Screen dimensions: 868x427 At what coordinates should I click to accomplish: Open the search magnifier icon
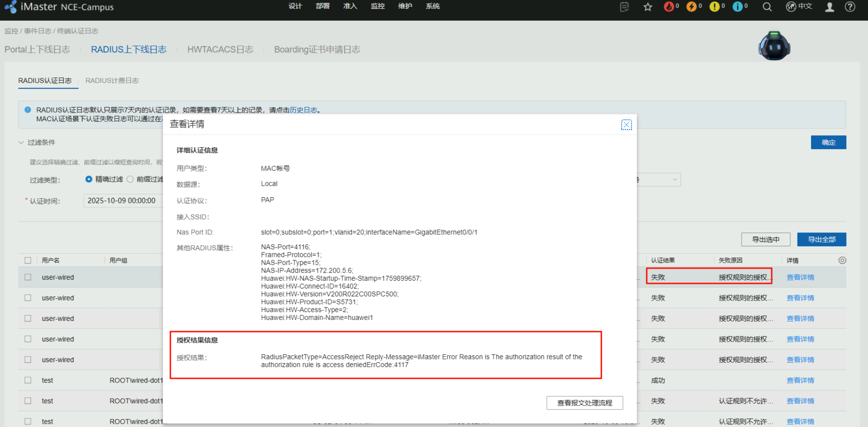coord(767,7)
